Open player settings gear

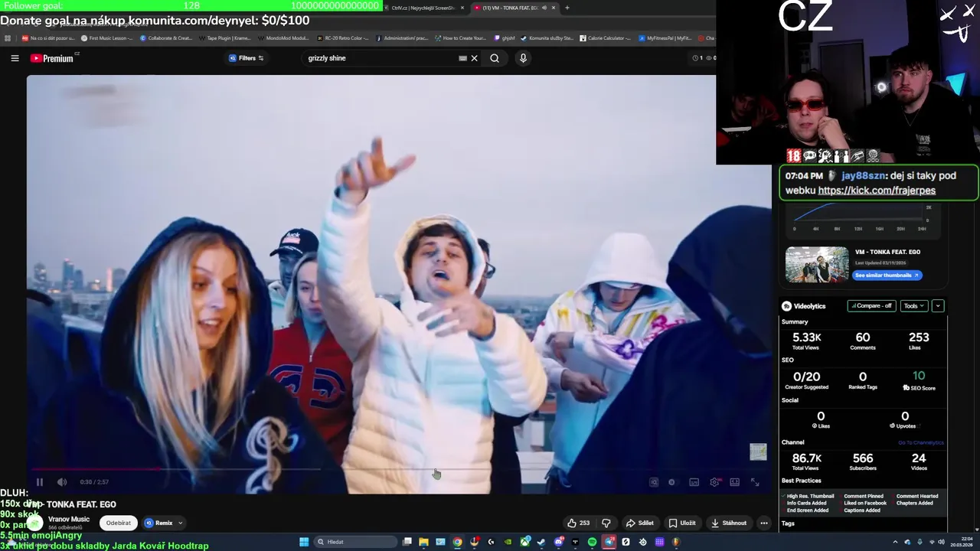pyautogui.click(x=714, y=482)
